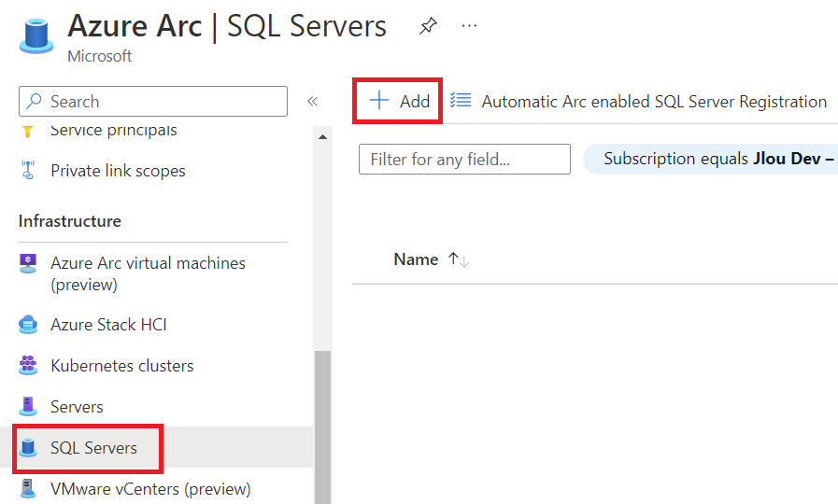Click the Kubernetes clusters icon
Screen dimensions: 838x504
coord(28,365)
